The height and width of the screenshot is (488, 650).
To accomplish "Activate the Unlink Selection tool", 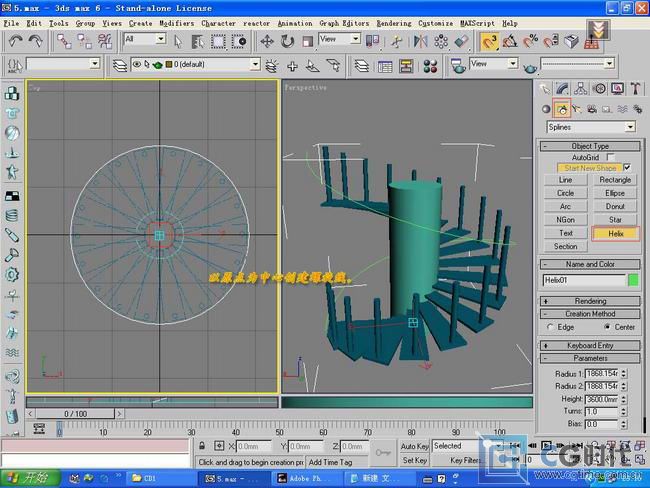I will [85, 41].
